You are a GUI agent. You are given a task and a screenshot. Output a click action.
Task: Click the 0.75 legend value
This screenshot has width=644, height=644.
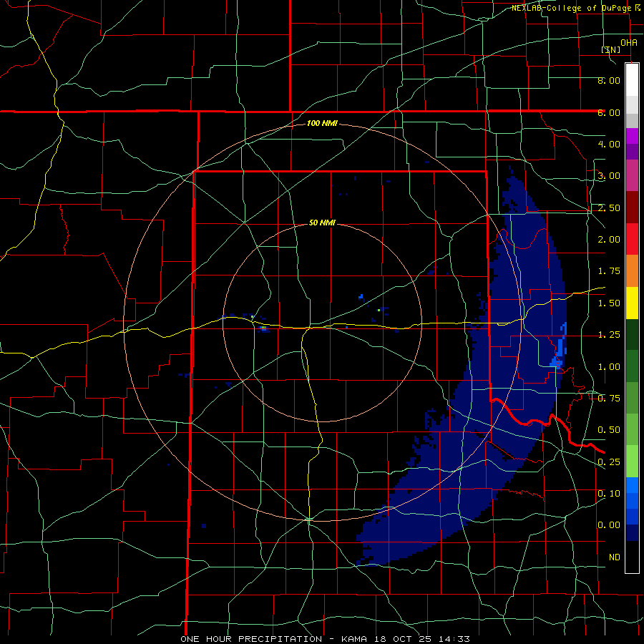(609, 399)
